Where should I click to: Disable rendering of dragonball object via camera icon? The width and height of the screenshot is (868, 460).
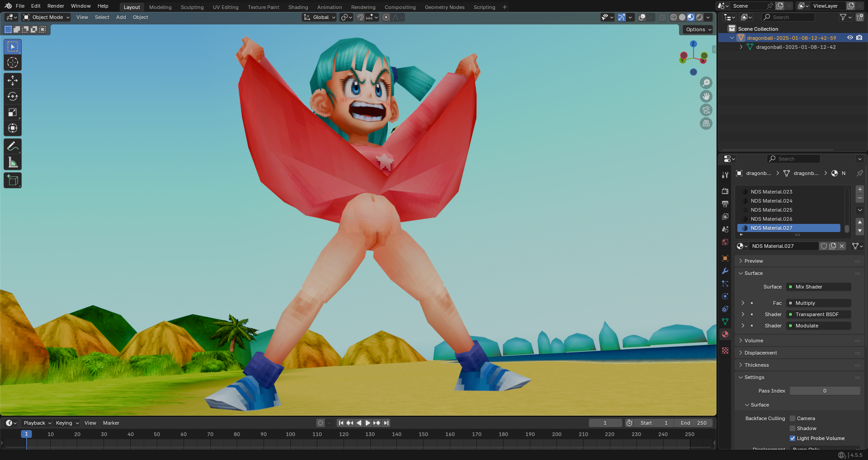[x=859, y=38]
